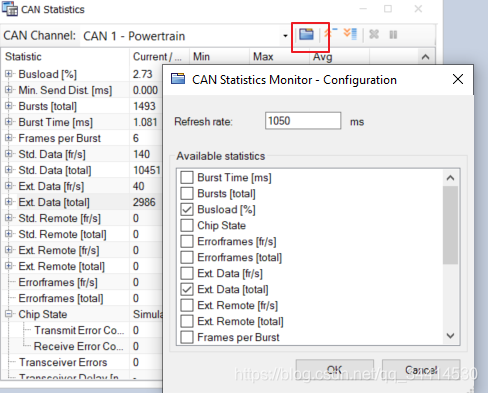This screenshot has height=393, width=488.
Task: Expand the Std. Data [total] tree row
Action: 9,170
